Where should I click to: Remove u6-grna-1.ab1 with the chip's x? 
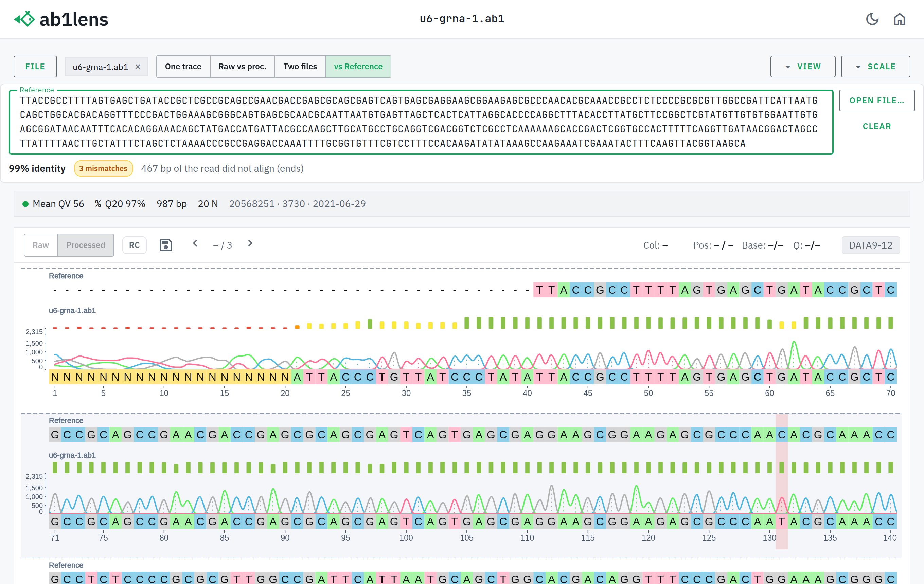coord(138,67)
